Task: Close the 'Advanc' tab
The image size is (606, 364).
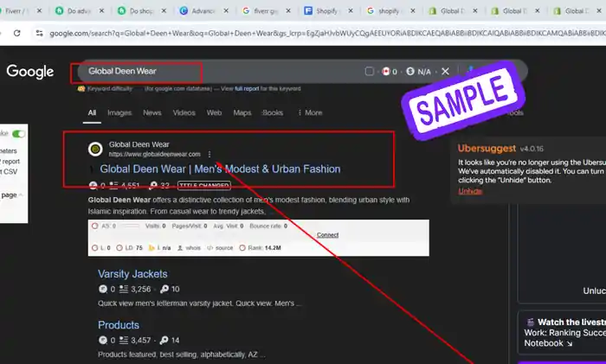Action: coord(226,11)
